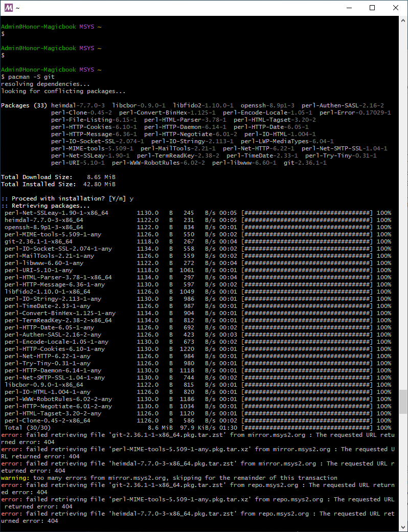Click 'perl-HTML-Parser-3.78-1-x86_64' row name
This screenshot has width=408, height=532.
click(x=58, y=277)
